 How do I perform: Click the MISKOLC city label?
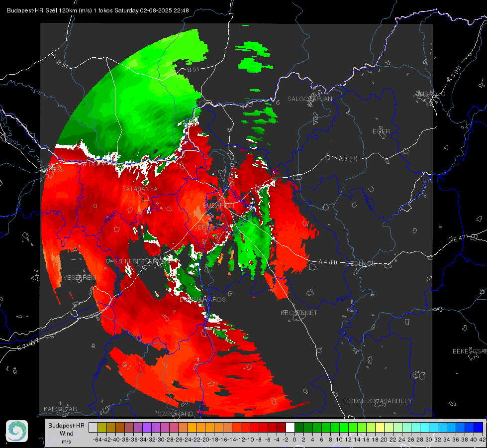(x=431, y=94)
